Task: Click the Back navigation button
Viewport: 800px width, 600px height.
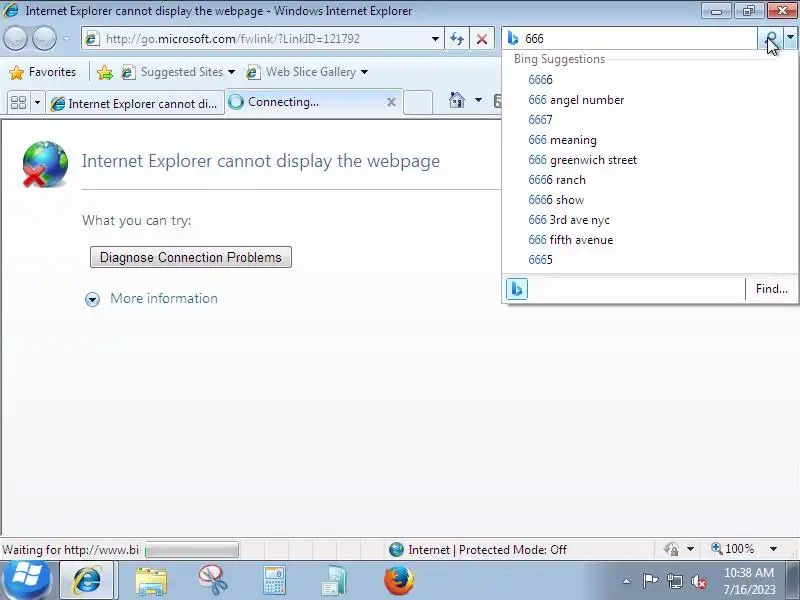Action: coord(15,38)
